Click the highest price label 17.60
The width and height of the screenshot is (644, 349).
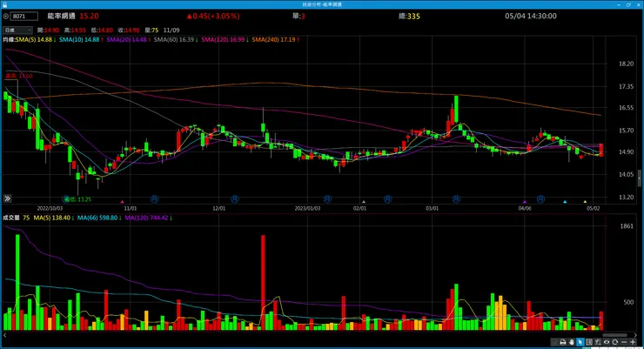19,76
